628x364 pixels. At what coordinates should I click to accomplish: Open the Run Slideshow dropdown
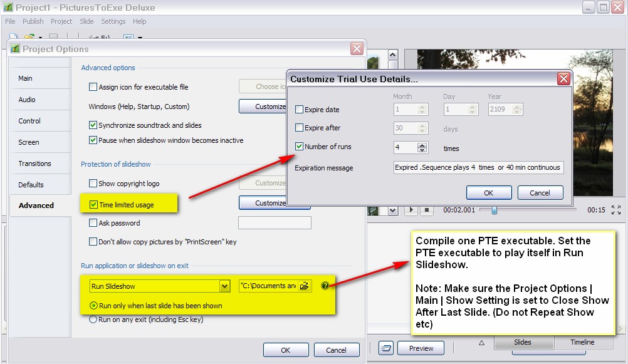click(x=224, y=286)
